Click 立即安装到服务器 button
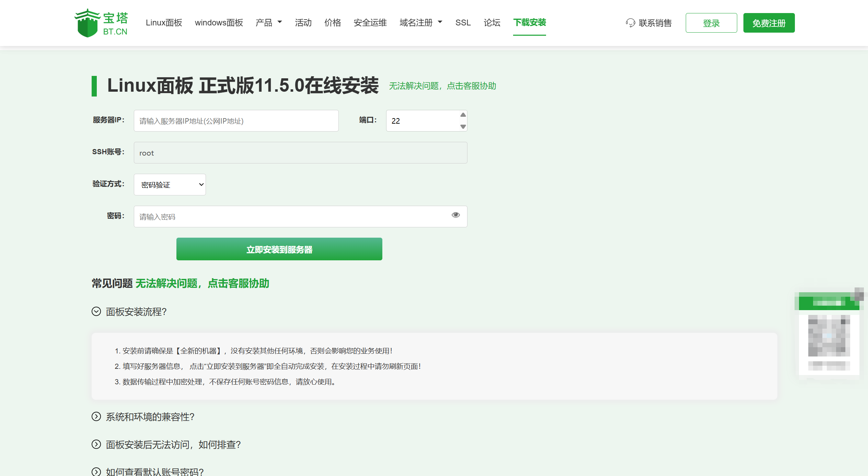Image resolution: width=868 pixels, height=476 pixels. click(x=279, y=249)
